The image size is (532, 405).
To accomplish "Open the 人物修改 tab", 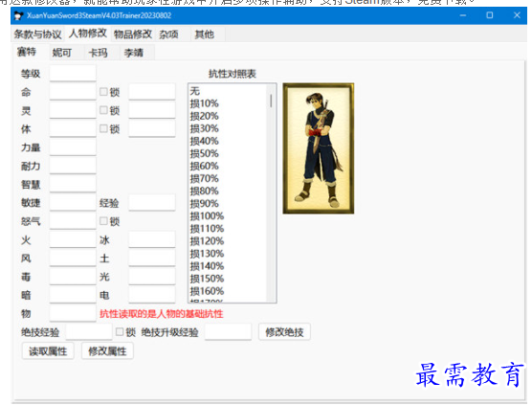I will [x=88, y=34].
